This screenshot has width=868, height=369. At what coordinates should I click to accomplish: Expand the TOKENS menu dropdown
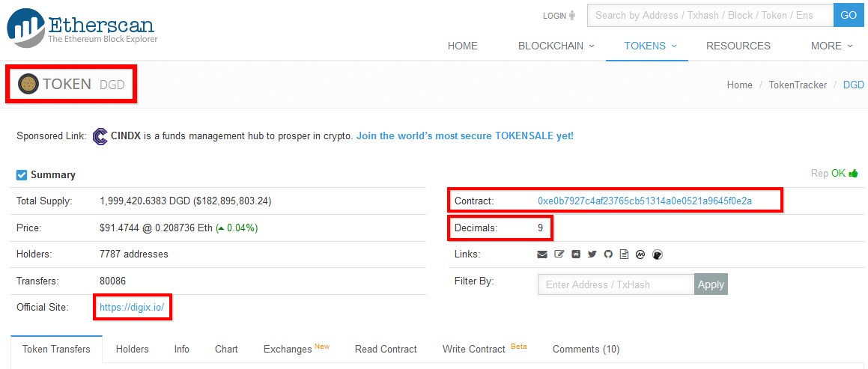651,46
